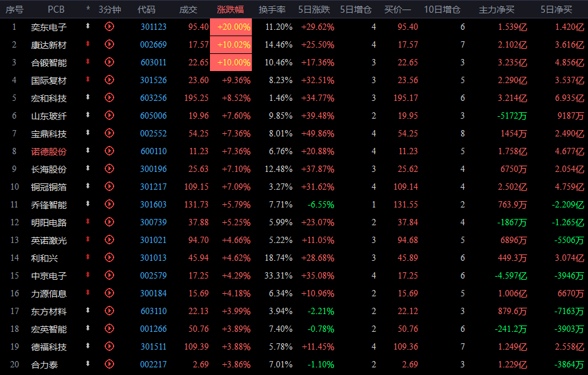This screenshot has height=375, width=588.
Task: Click 5日净买 value 6.935亿
Action: pyautogui.click(x=570, y=98)
